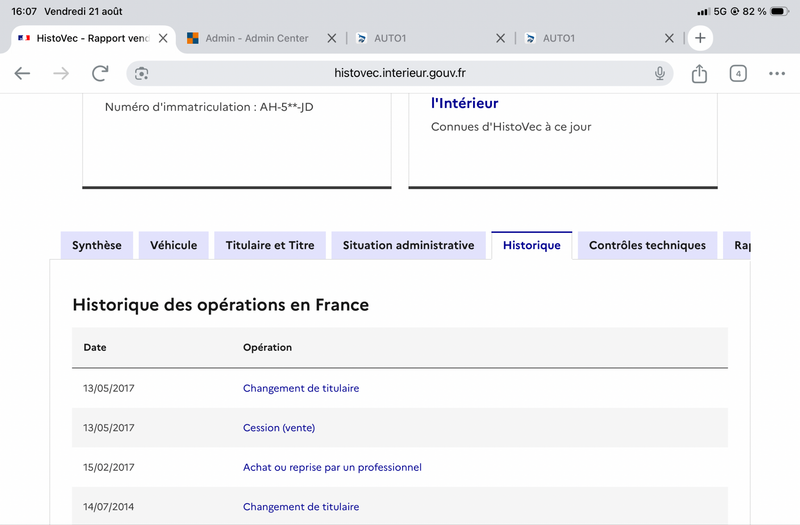Screen dimensions: 800x525
Task: Click the Cession (vente) operation
Action: 279,428
